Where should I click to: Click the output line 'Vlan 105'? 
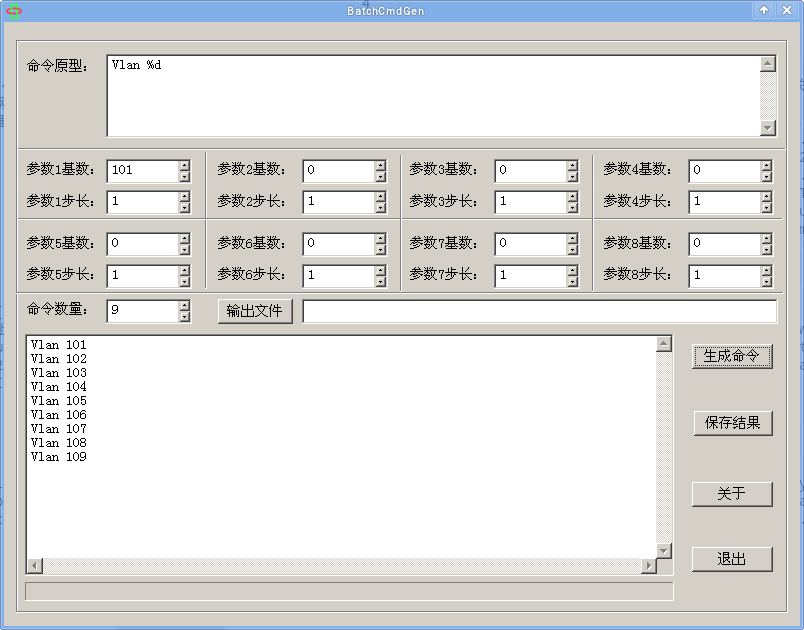pyautogui.click(x=58, y=401)
